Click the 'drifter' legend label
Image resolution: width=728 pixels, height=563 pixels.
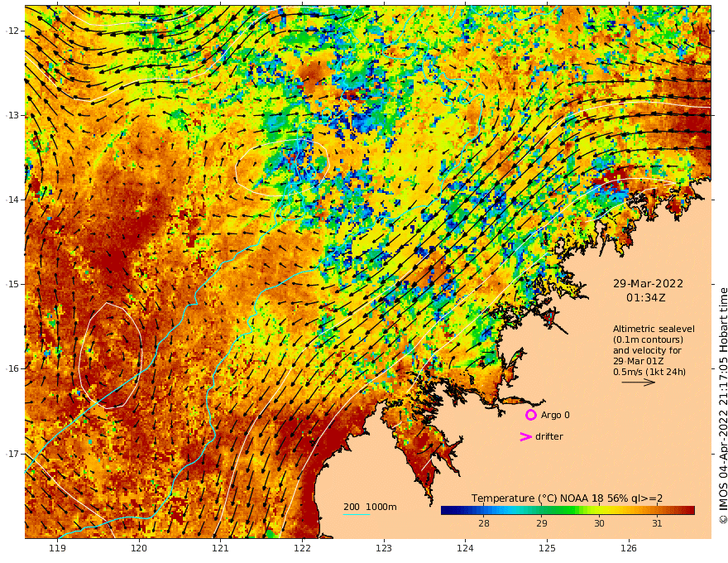pyautogui.click(x=549, y=436)
